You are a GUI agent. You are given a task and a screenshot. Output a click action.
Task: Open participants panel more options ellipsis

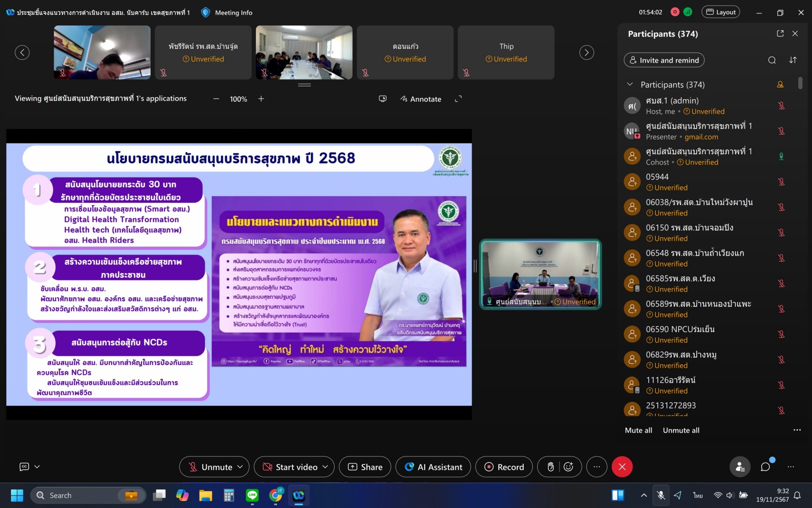797,430
